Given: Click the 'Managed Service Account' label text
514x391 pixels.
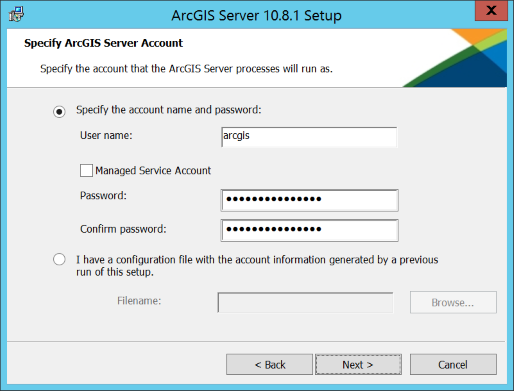Looking at the screenshot, I should (153, 170).
